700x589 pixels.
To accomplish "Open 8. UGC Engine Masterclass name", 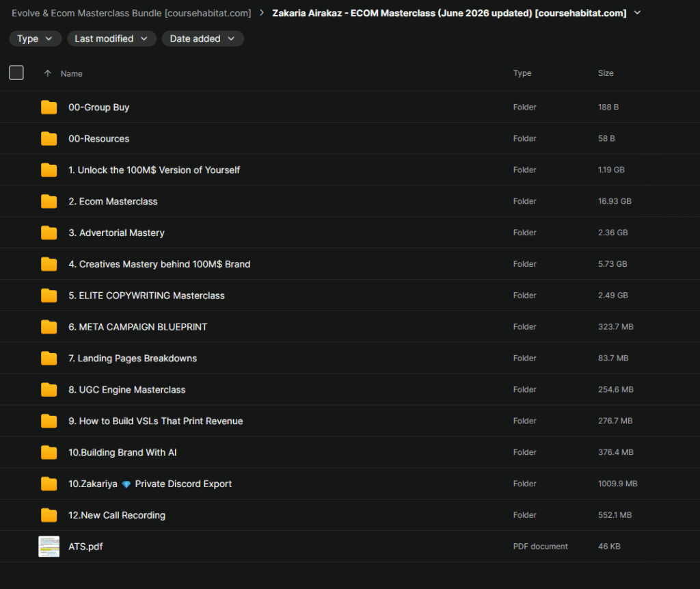I will point(126,390).
